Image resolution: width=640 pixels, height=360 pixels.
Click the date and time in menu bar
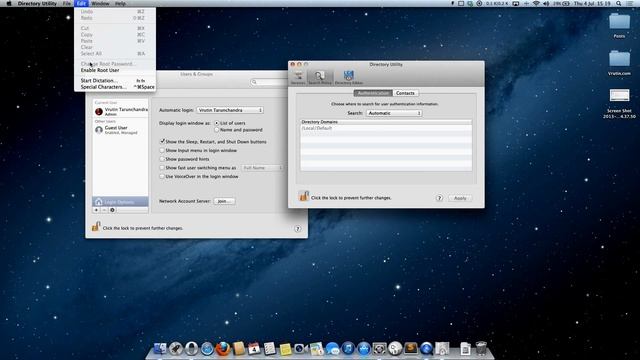592,3
